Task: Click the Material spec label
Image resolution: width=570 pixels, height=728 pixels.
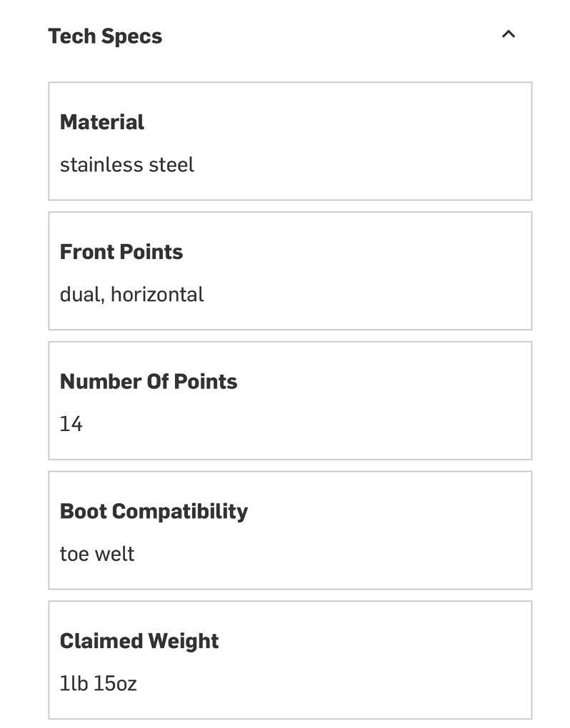Action: [x=102, y=122]
